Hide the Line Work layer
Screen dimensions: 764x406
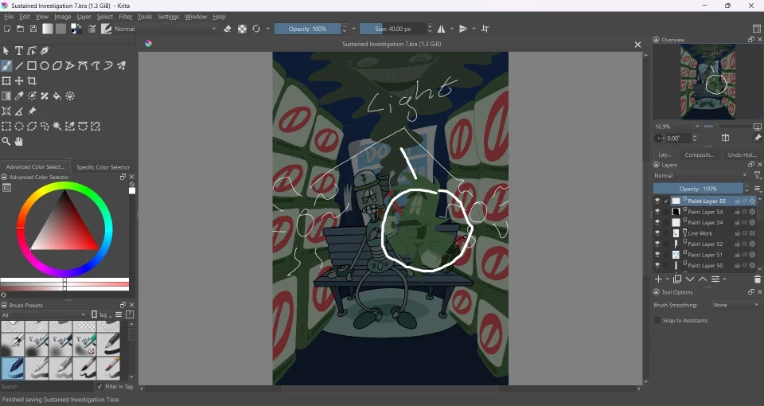(657, 233)
